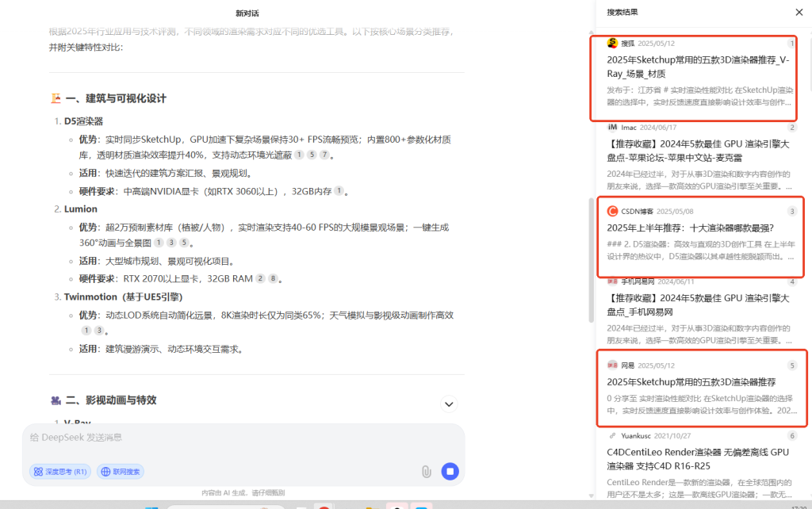The width and height of the screenshot is (812, 509).
Task: Click index badge 5 on 网易 result
Action: coord(792,365)
